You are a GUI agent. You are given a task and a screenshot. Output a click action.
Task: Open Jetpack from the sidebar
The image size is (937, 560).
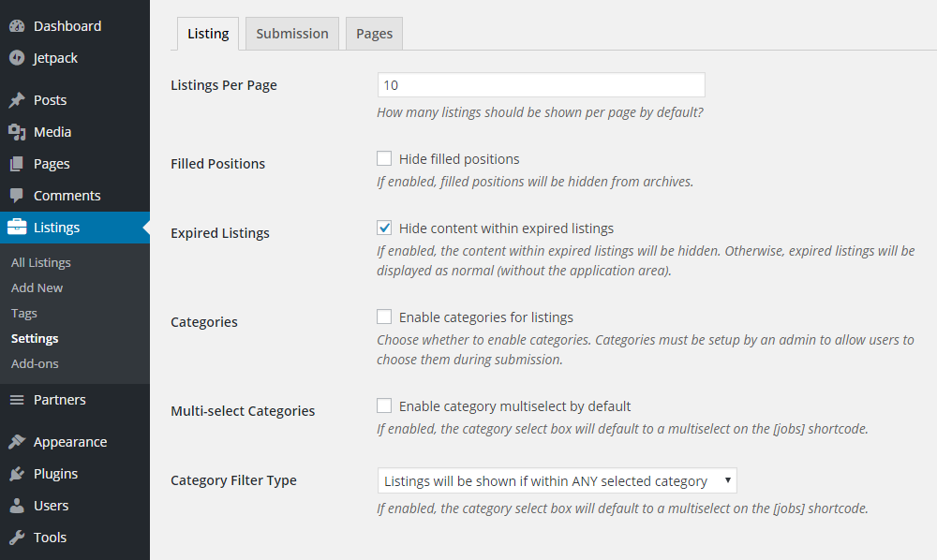(20, 57)
